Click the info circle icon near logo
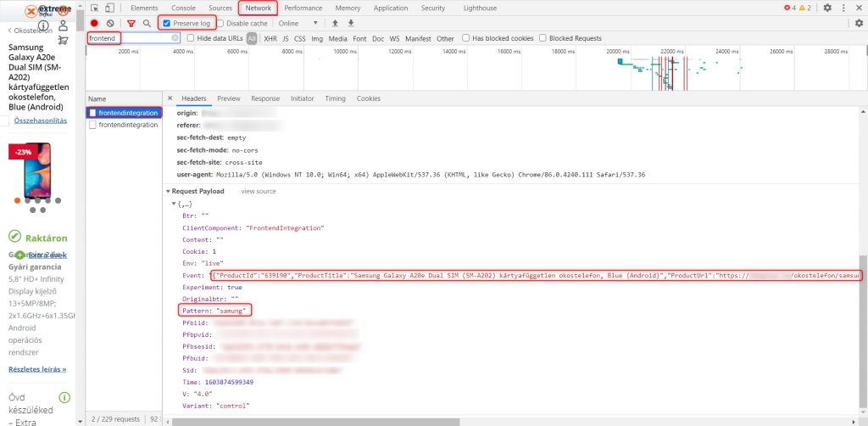The height and width of the screenshot is (426, 868). 43,25
